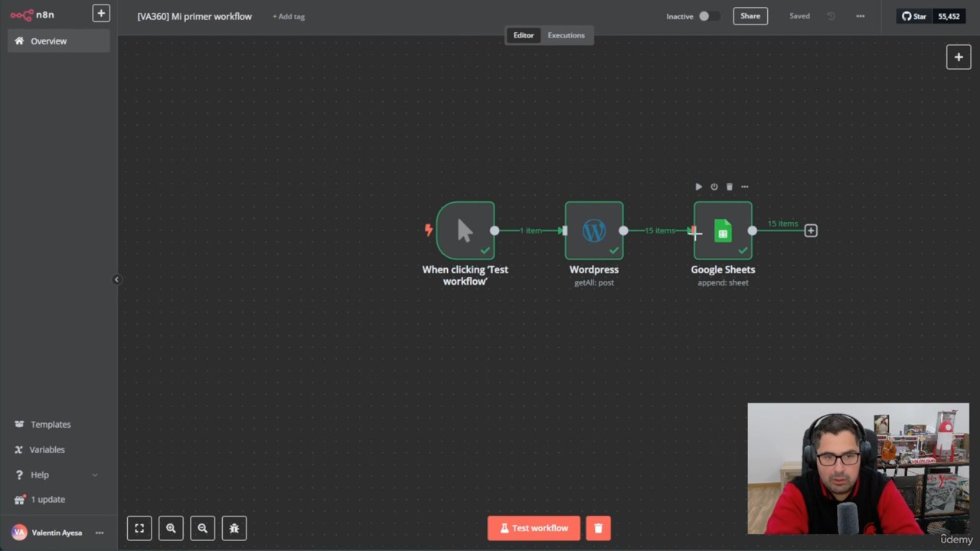Open workflow history icon

(831, 16)
